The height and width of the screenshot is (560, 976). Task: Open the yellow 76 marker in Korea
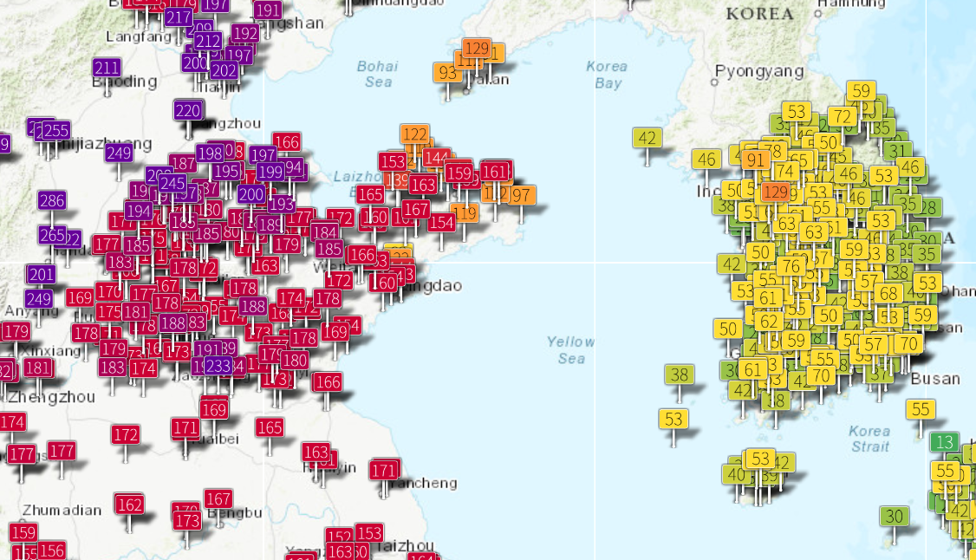click(790, 265)
